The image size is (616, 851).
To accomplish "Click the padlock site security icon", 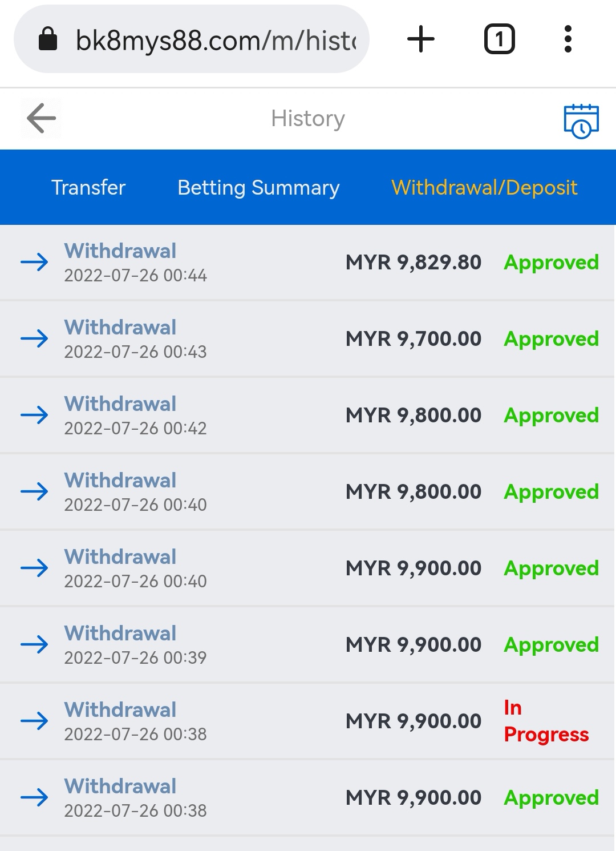I will tap(48, 39).
